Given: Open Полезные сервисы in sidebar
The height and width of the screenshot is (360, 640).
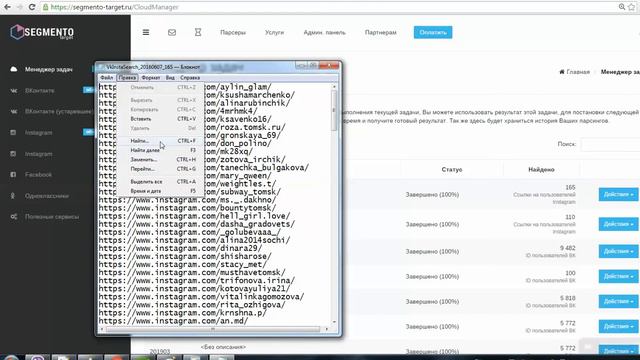Looking at the screenshot, I should tap(52, 217).
